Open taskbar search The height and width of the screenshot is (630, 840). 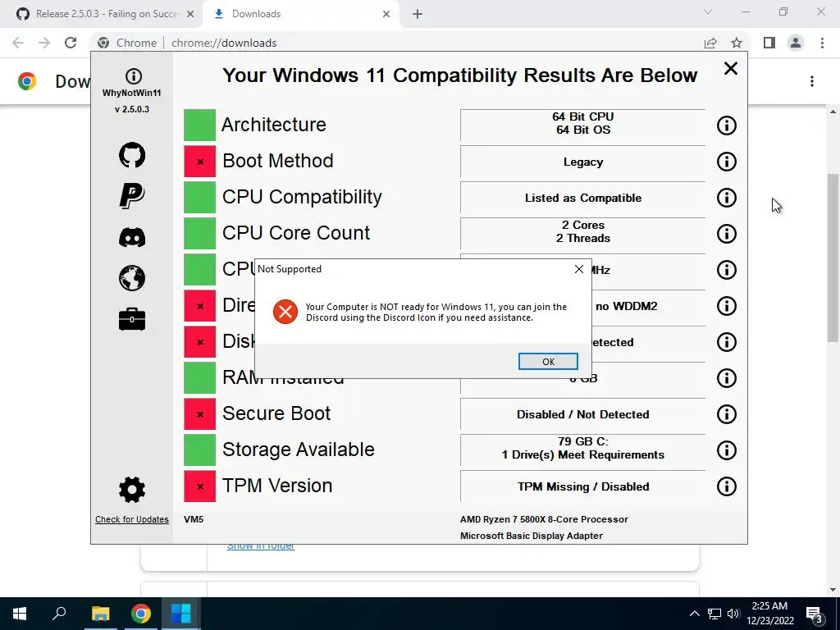[59, 614]
